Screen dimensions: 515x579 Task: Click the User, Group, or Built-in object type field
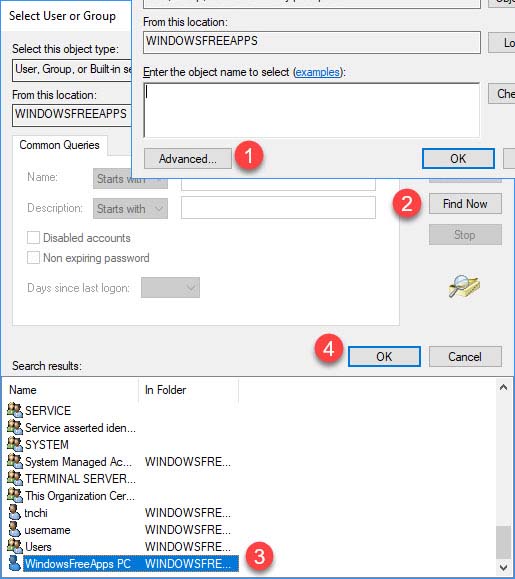pos(72,70)
